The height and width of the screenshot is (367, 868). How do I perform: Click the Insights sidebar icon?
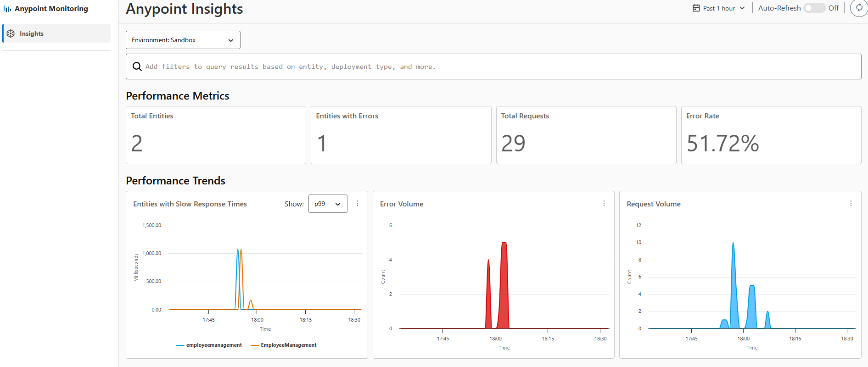pyautogui.click(x=11, y=33)
